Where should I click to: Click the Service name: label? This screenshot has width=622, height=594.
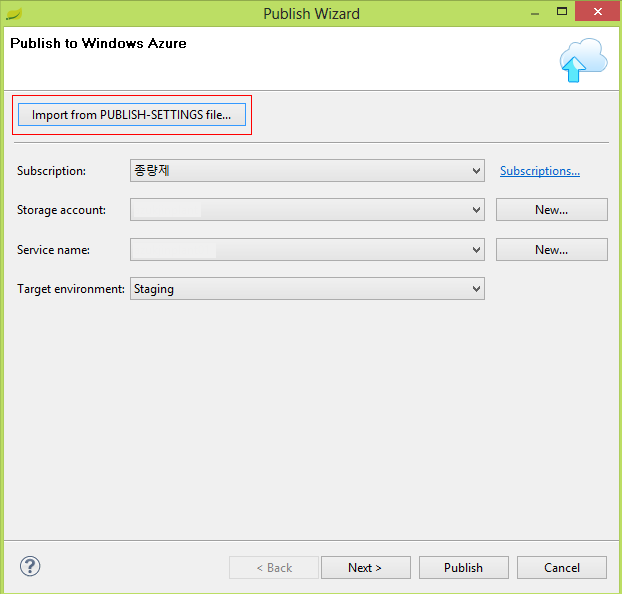coord(53,250)
